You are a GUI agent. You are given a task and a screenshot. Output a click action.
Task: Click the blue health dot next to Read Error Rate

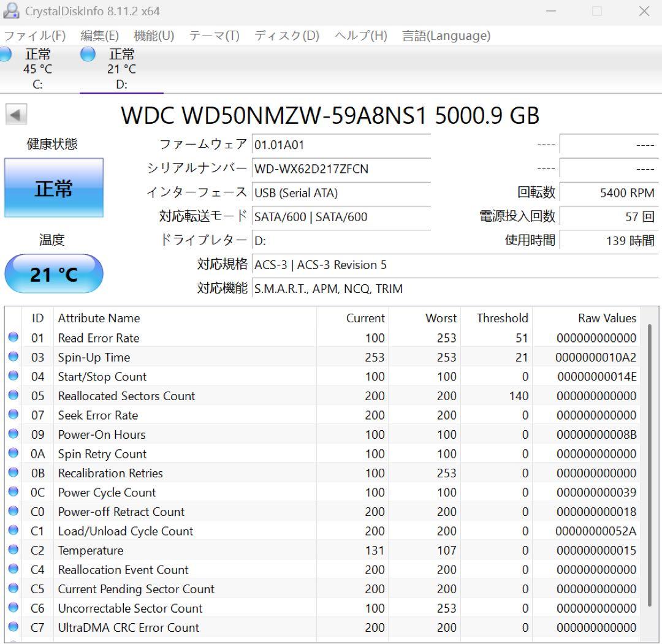(x=13, y=338)
